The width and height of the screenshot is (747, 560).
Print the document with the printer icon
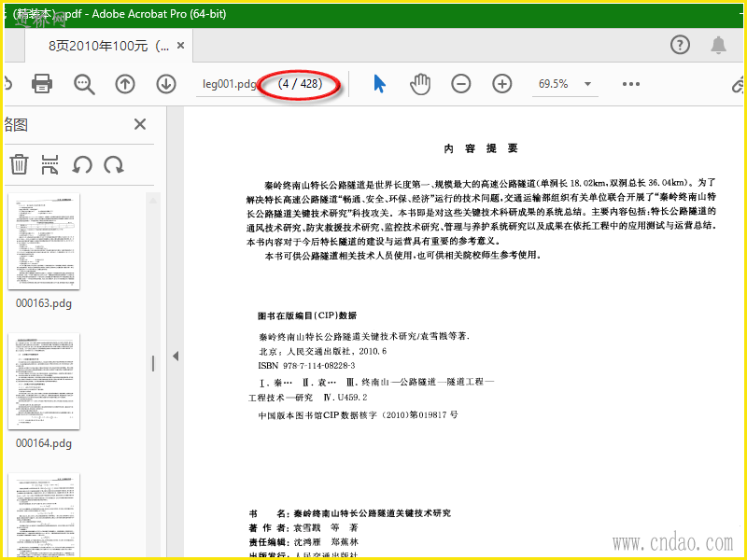pyautogui.click(x=42, y=84)
